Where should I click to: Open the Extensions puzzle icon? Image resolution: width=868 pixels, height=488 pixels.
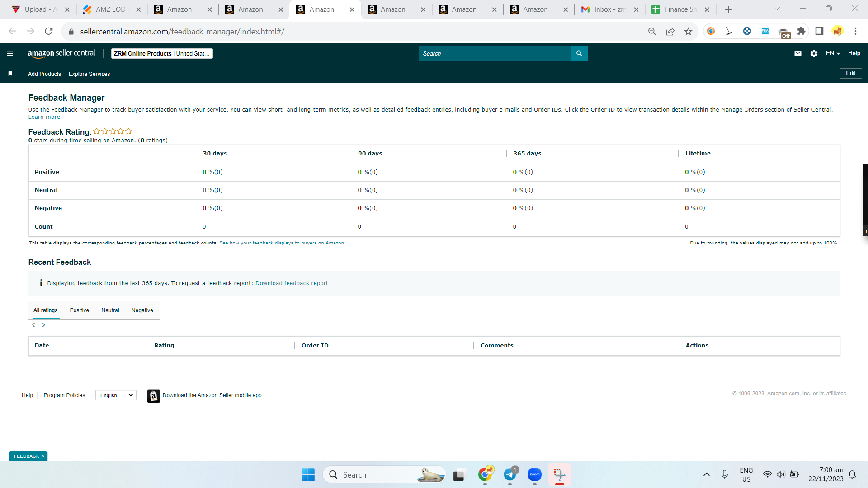[802, 31]
